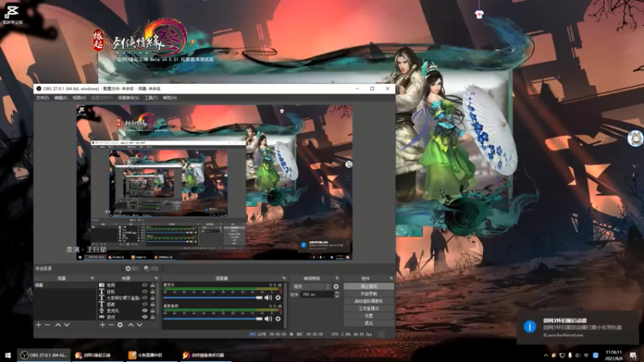Open transition properties gear next to 渐变

pos(336,286)
